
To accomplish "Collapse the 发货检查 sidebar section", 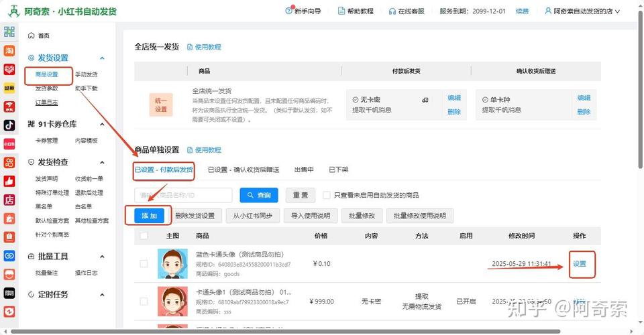I will click(x=102, y=162).
